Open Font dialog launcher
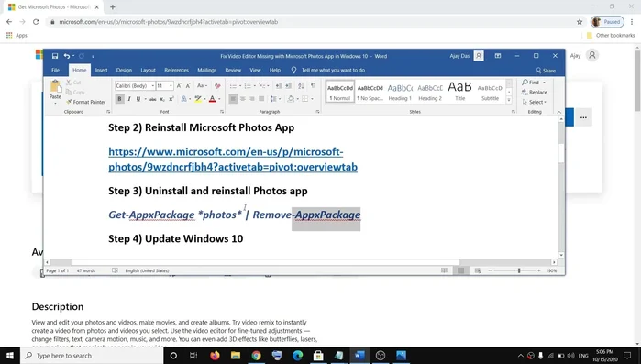The width and height of the screenshot is (641, 364). [x=222, y=112]
